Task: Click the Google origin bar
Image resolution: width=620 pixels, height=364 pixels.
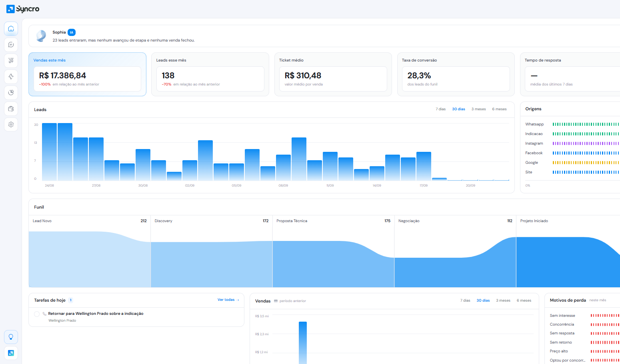Action: click(x=586, y=163)
